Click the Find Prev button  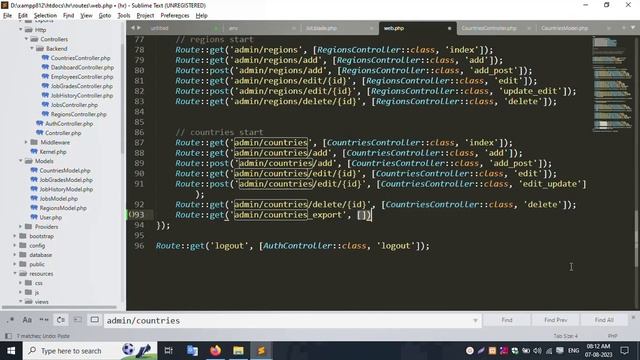pos(555,320)
